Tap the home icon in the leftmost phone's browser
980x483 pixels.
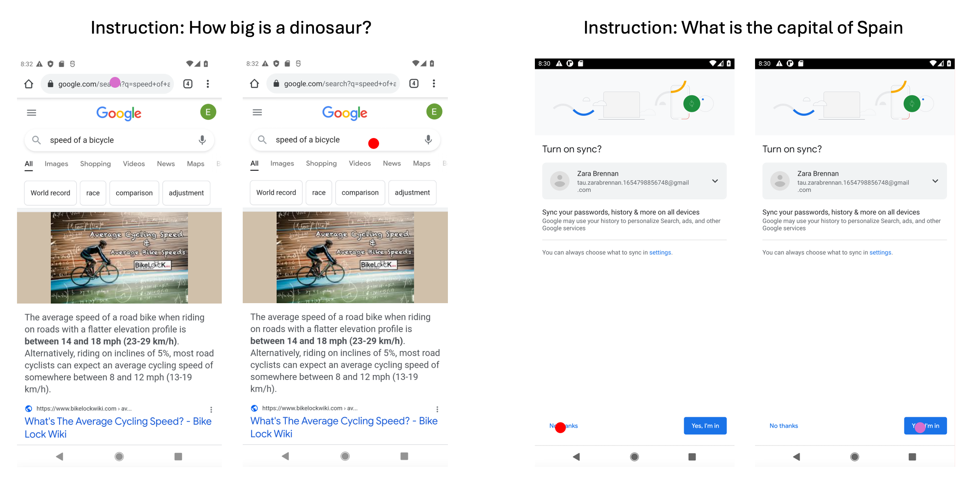28,84
